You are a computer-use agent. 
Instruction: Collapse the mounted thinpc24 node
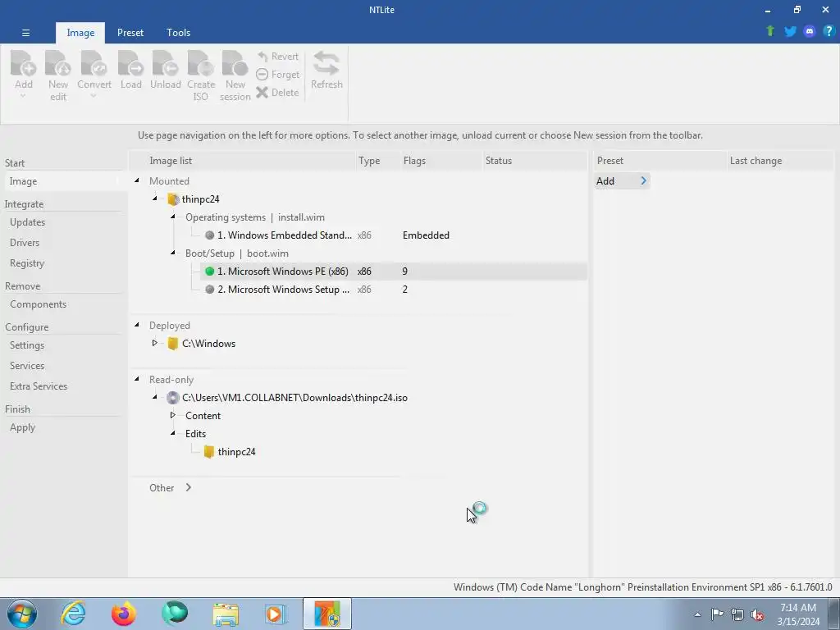tap(155, 199)
